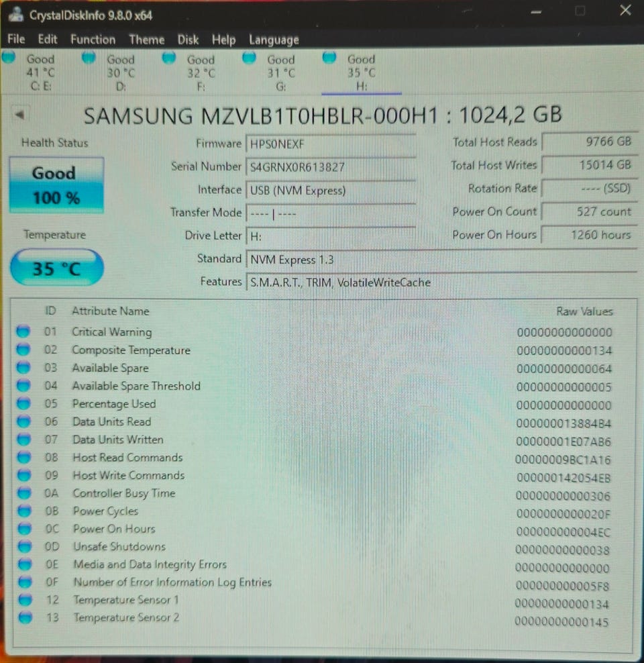This screenshot has width=644, height=663.
Task: Open the Edit menu
Action: (48, 40)
